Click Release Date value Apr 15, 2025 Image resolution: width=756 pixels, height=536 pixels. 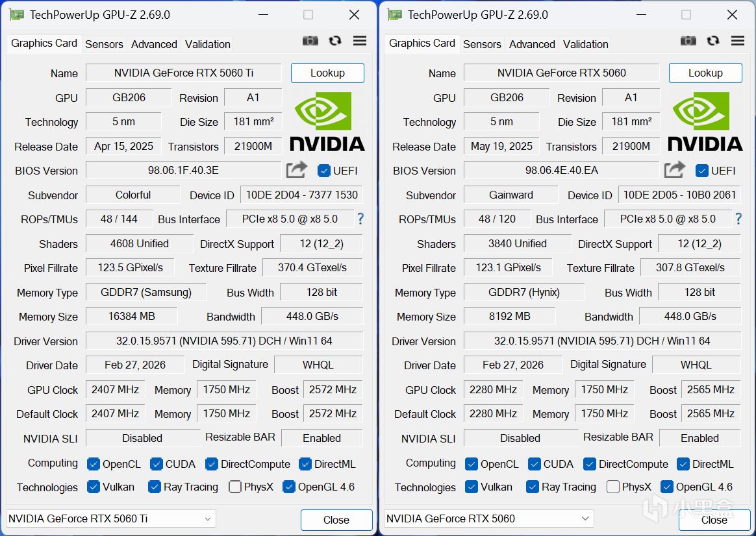point(123,147)
